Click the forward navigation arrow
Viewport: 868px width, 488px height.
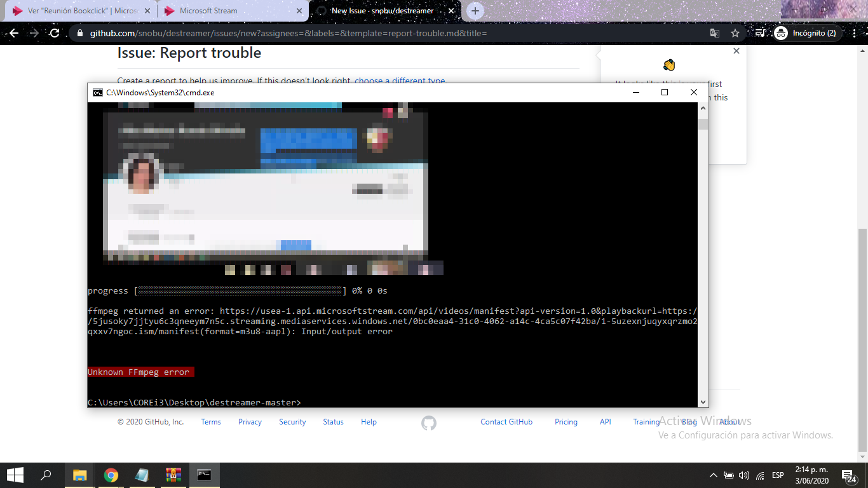click(x=34, y=33)
